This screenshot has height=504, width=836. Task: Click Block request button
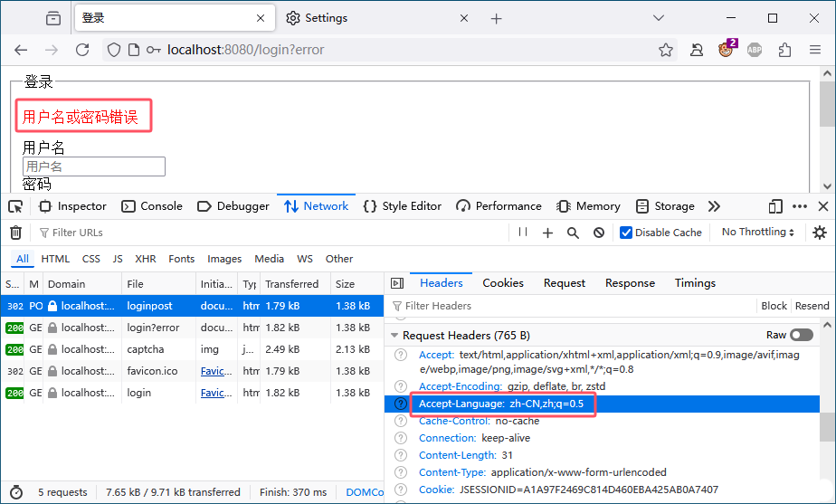tap(774, 306)
